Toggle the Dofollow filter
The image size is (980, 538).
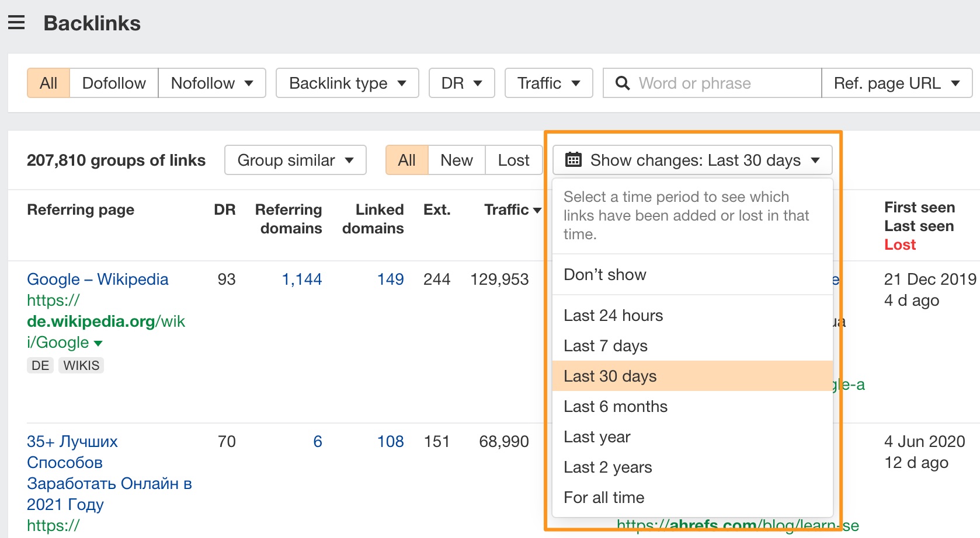coord(114,83)
